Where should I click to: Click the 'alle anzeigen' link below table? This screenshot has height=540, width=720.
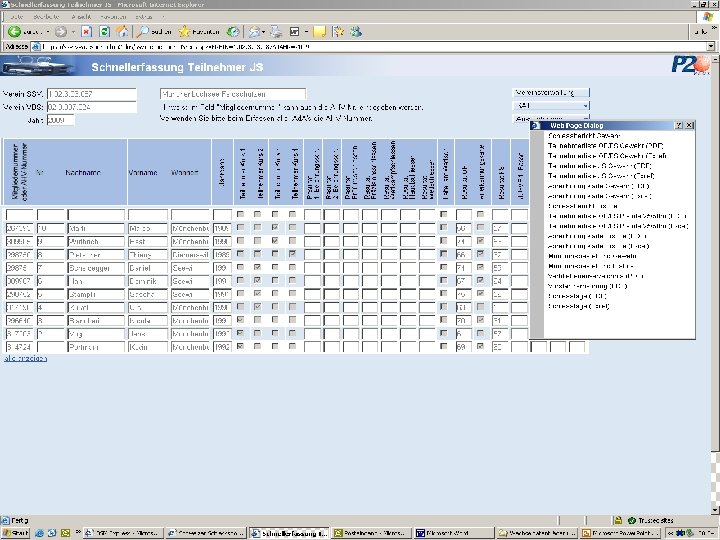(x=25, y=357)
